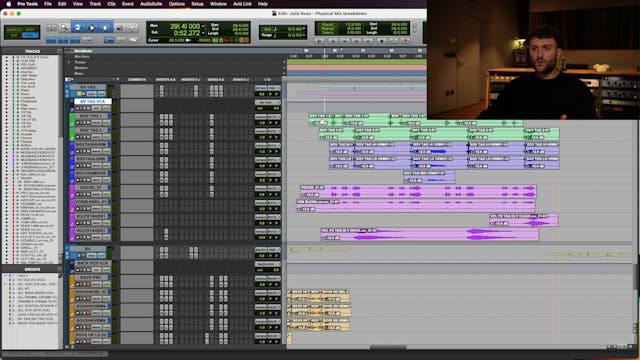640x360 pixels.
Task: Click the COMMENTS column header
Action: [x=137, y=80]
